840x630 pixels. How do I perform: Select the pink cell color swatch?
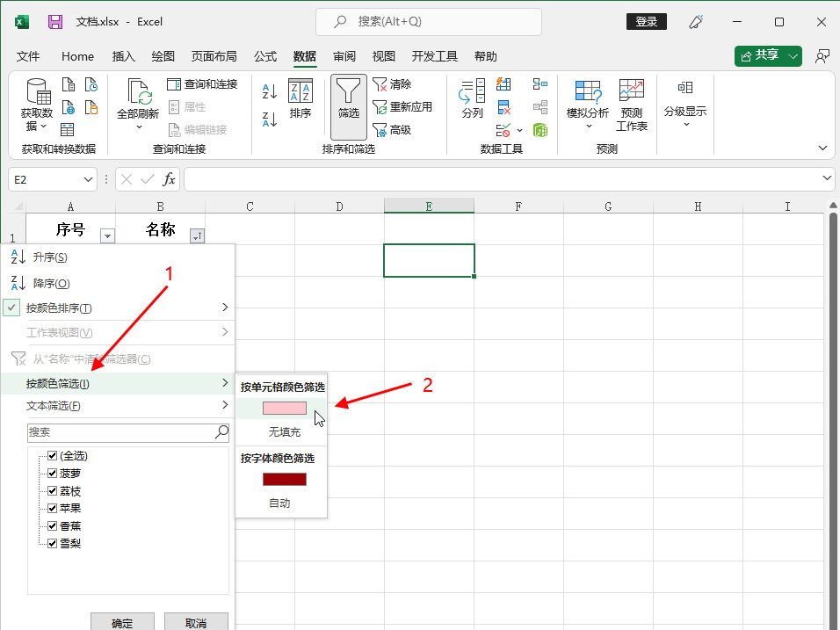click(284, 409)
